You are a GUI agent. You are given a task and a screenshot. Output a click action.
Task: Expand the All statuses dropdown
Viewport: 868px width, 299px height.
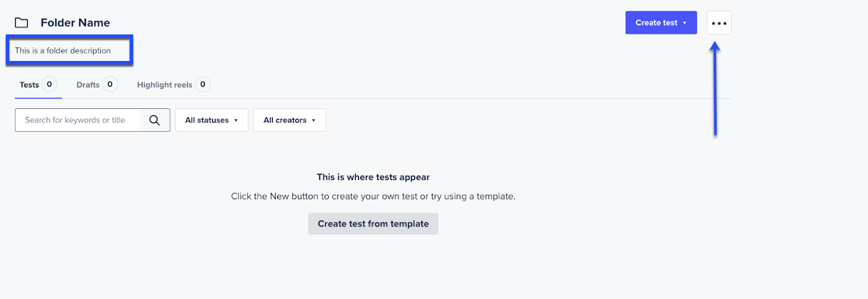(x=211, y=120)
